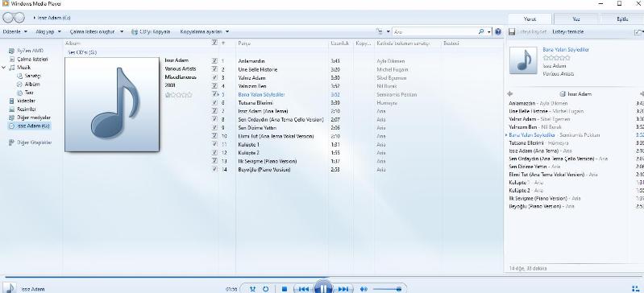Click the Albüm icon in sidebar
Screen dimensions: 644x293
pos(19,85)
